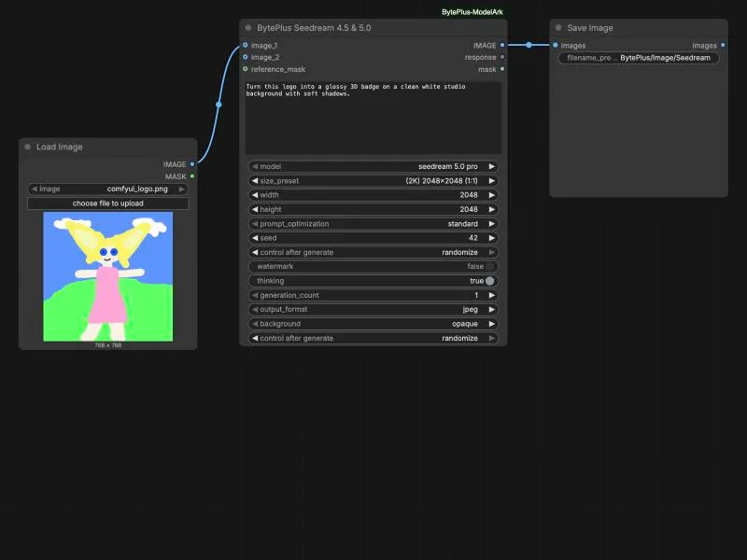This screenshot has width=747, height=560.
Task: Click the Save Image images output socket
Action: [723, 45]
